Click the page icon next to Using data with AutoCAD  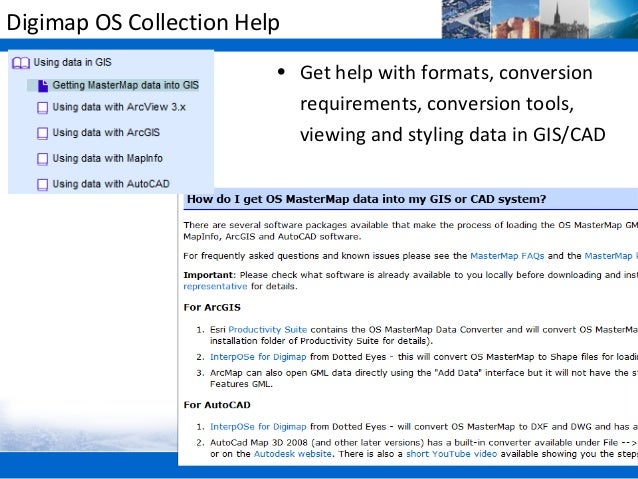tap(42, 185)
